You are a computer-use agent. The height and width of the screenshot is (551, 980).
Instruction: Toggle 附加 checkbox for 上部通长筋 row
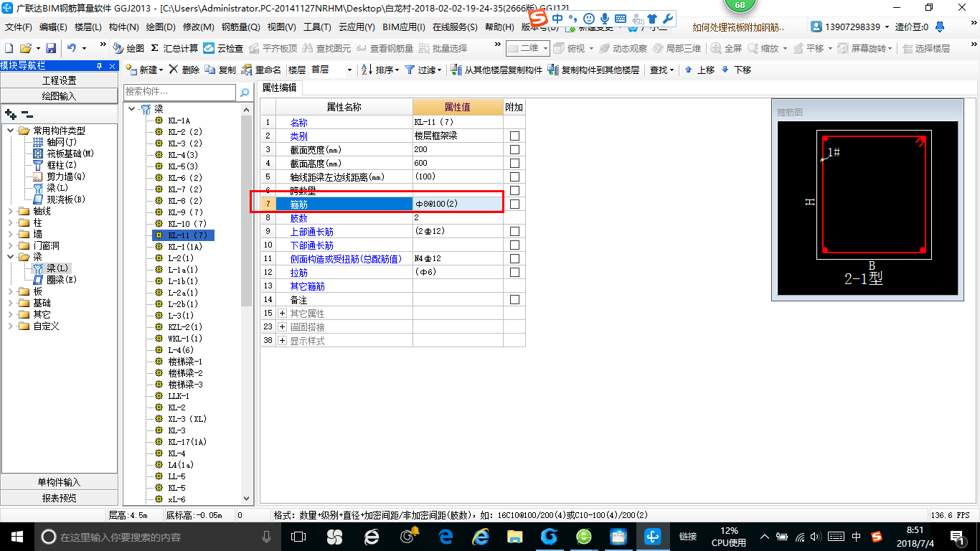[x=514, y=231]
